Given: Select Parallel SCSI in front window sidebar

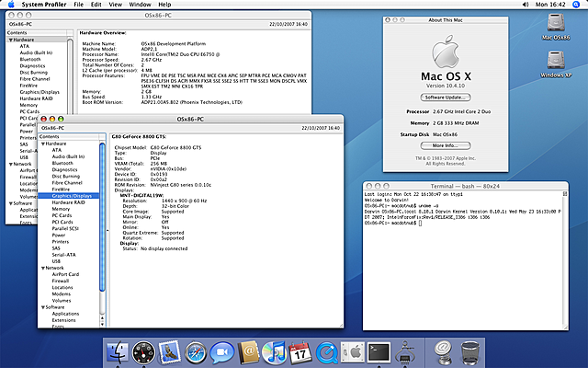Looking at the screenshot, I should point(65,229).
